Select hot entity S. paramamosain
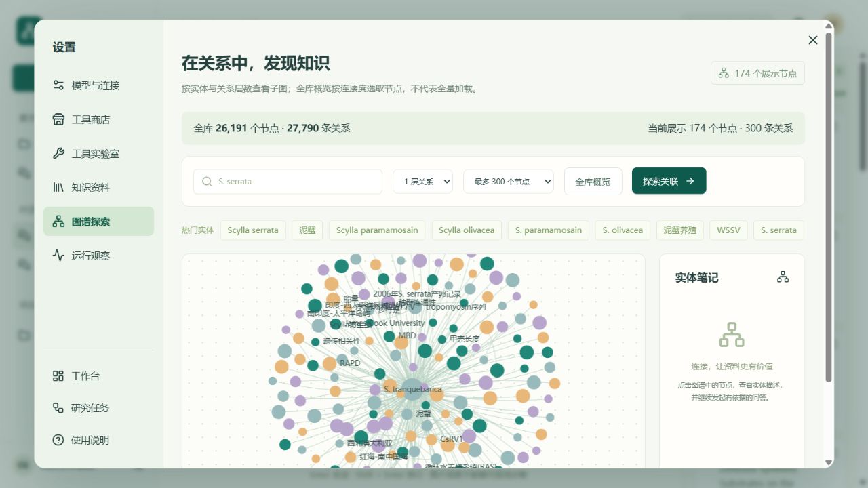The width and height of the screenshot is (868, 488). (x=549, y=230)
